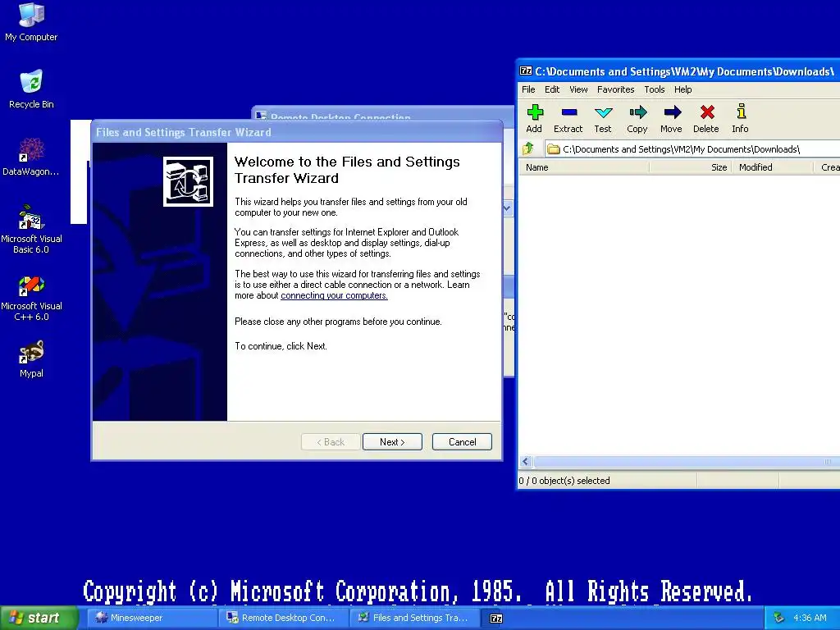The height and width of the screenshot is (630, 840).
Task: Go up one folder level in 7-Zip
Action: click(528, 148)
